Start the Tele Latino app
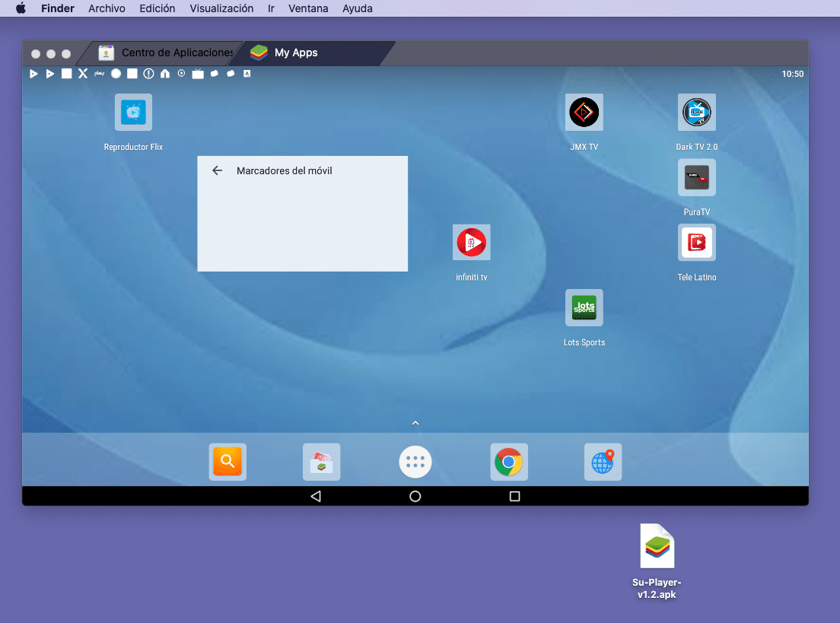 click(696, 242)
